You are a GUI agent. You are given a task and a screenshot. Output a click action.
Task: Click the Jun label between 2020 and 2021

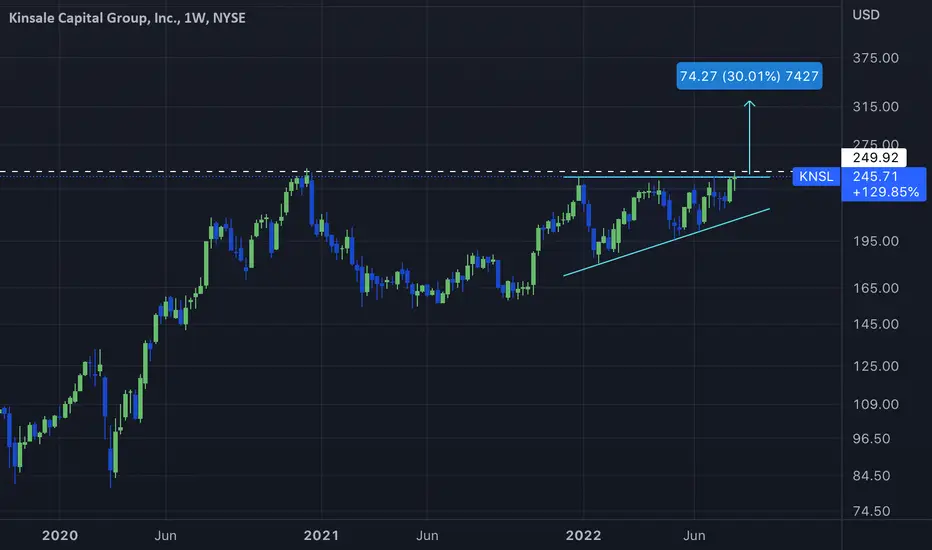[165, 536]
